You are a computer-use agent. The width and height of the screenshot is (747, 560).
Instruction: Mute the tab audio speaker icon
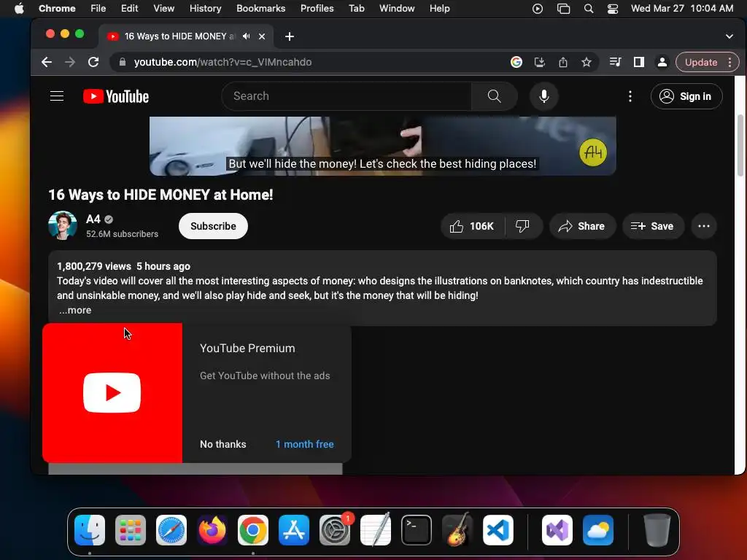tap(246, 36)
